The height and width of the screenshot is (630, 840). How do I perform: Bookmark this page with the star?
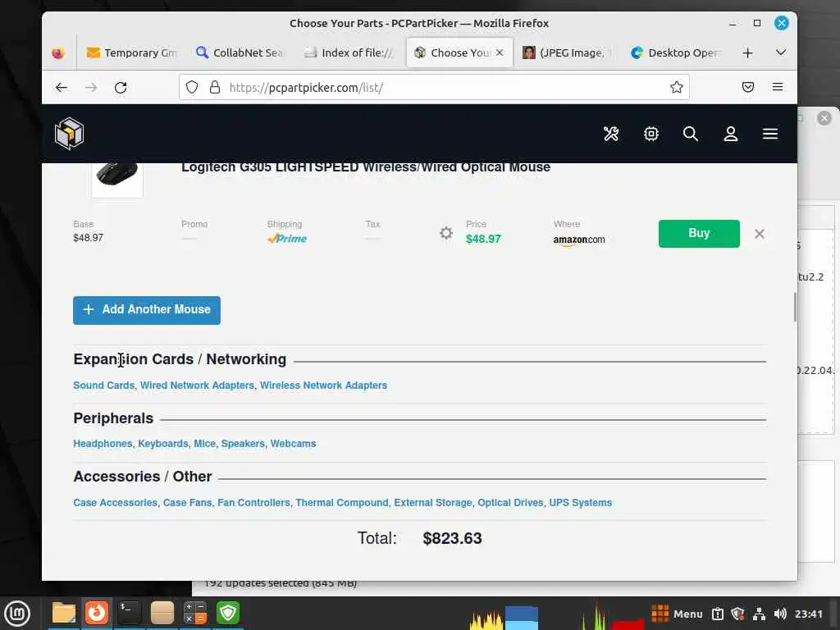[677, 87]
